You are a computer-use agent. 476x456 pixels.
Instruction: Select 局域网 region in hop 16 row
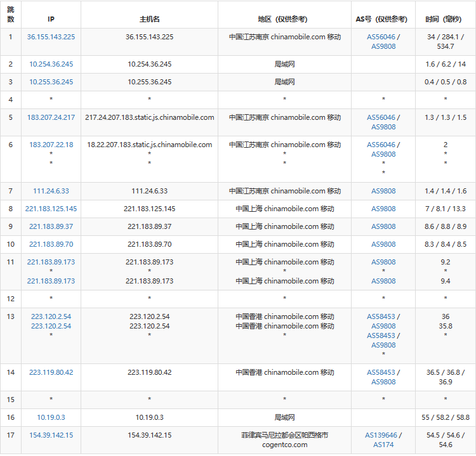coord(285,417)
